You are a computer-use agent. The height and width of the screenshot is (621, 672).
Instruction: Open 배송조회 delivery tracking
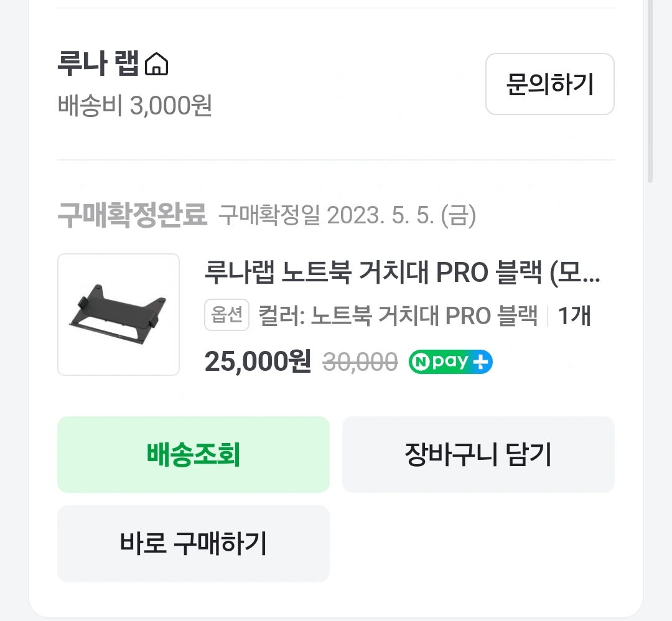[x=194, y=454]
